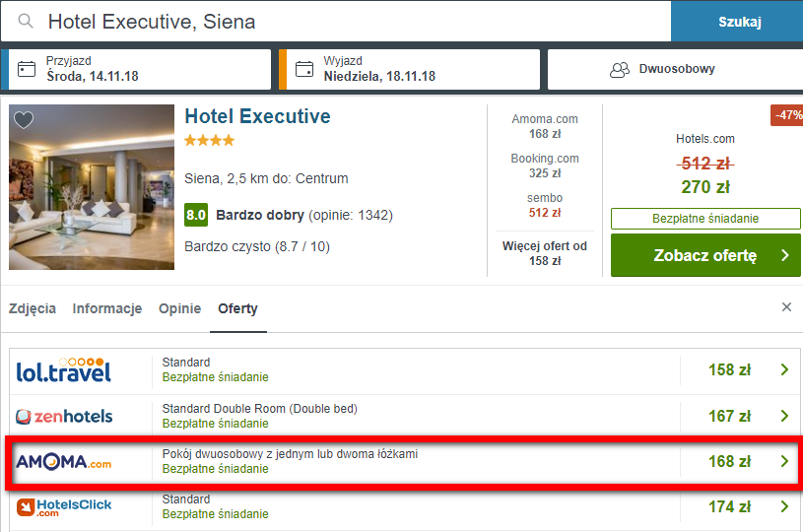Screen dimensions: 803x532
Task: Click the zenhotels logo
Action: pos(64,417)
